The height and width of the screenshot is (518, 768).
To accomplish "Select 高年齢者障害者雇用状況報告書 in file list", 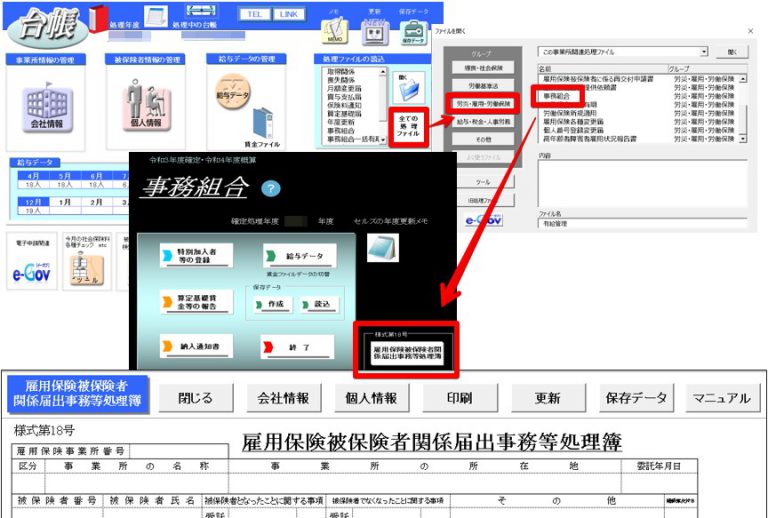I will click(x=590, y=139).
